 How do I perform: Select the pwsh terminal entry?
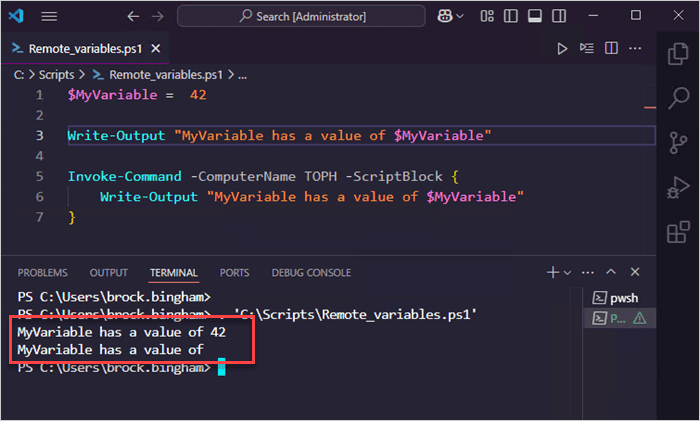(x=620, y=298)
